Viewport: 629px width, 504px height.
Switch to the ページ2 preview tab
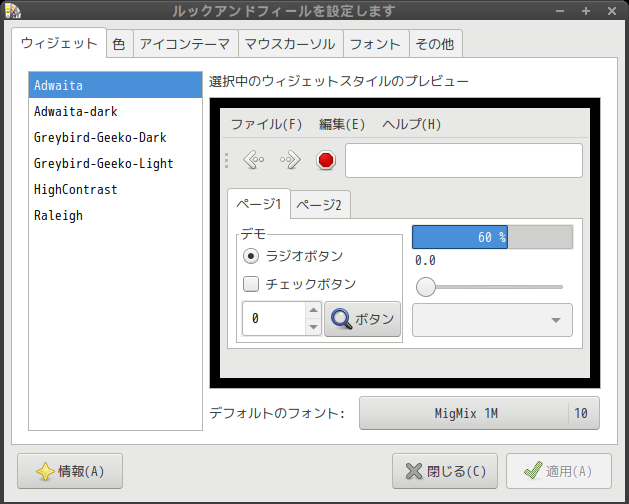coord(320,205)
